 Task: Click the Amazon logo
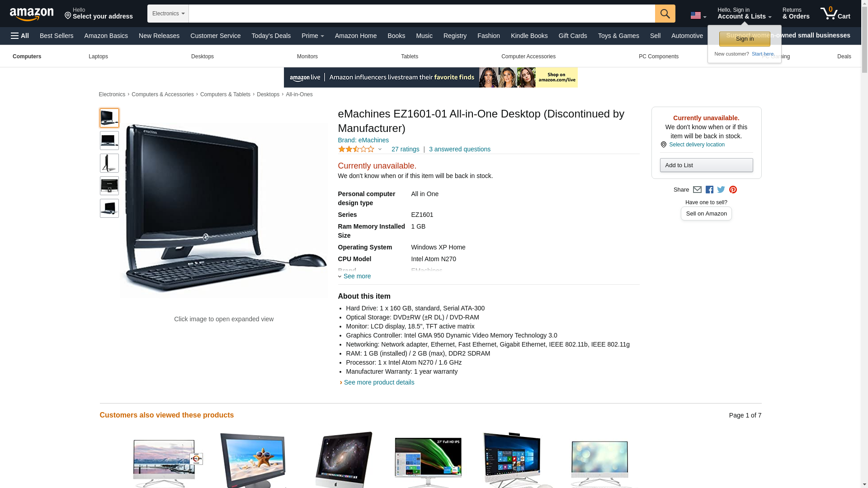32,14
